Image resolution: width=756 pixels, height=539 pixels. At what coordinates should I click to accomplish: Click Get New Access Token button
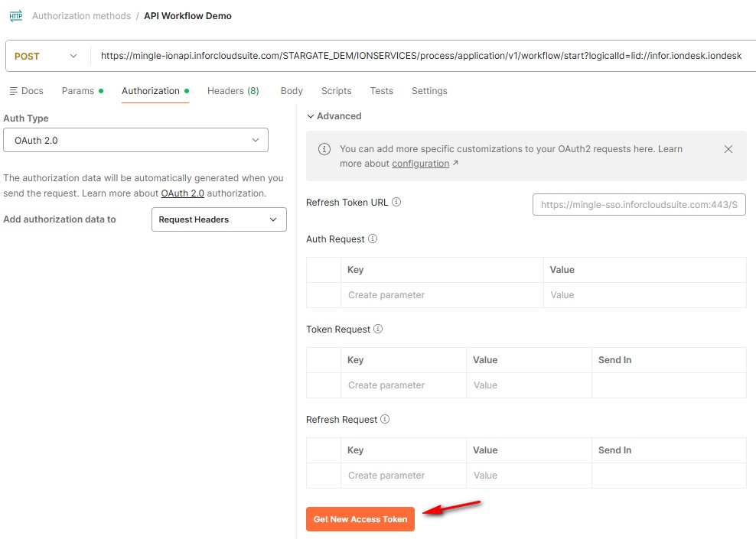(360, 519)
